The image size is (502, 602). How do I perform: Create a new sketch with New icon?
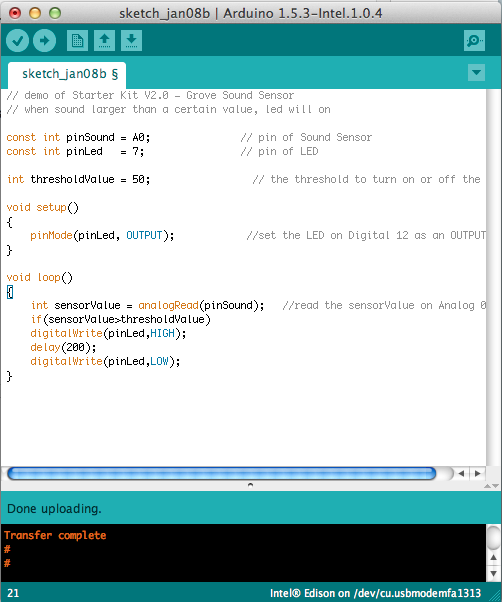click(78, 40)
